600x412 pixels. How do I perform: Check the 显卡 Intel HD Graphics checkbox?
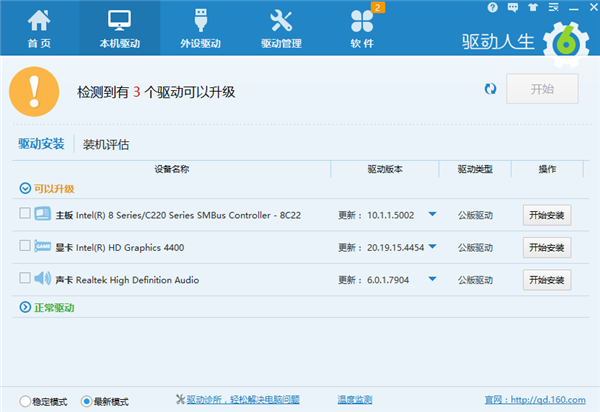(x=25, y=246)
